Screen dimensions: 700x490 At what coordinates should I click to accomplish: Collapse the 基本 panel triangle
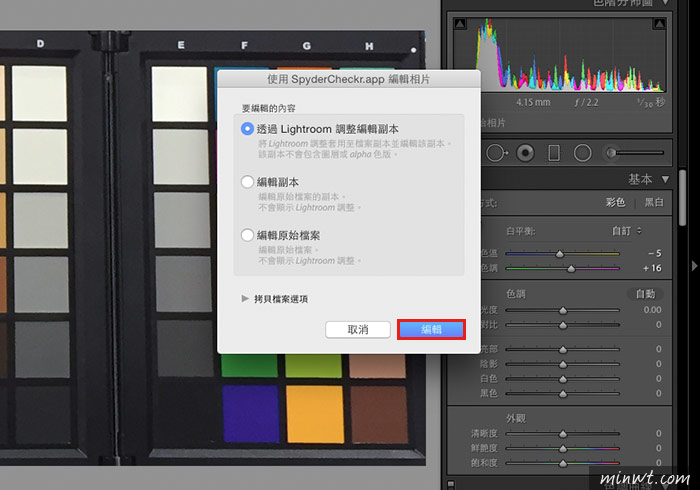point(665,179)
